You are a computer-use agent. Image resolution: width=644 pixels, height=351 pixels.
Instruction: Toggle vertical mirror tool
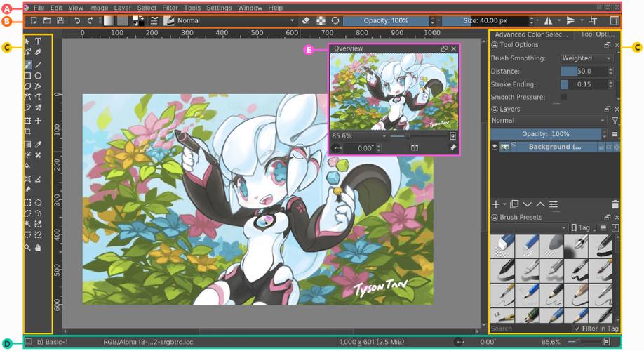click(570, 20)
